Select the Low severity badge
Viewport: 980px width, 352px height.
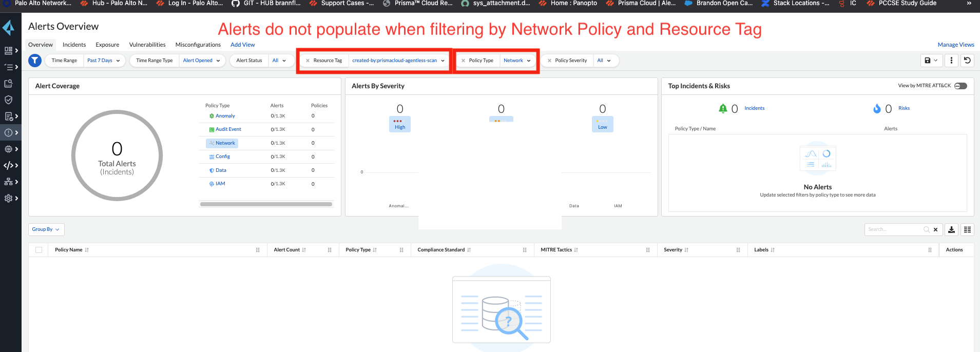click(603, 124)
